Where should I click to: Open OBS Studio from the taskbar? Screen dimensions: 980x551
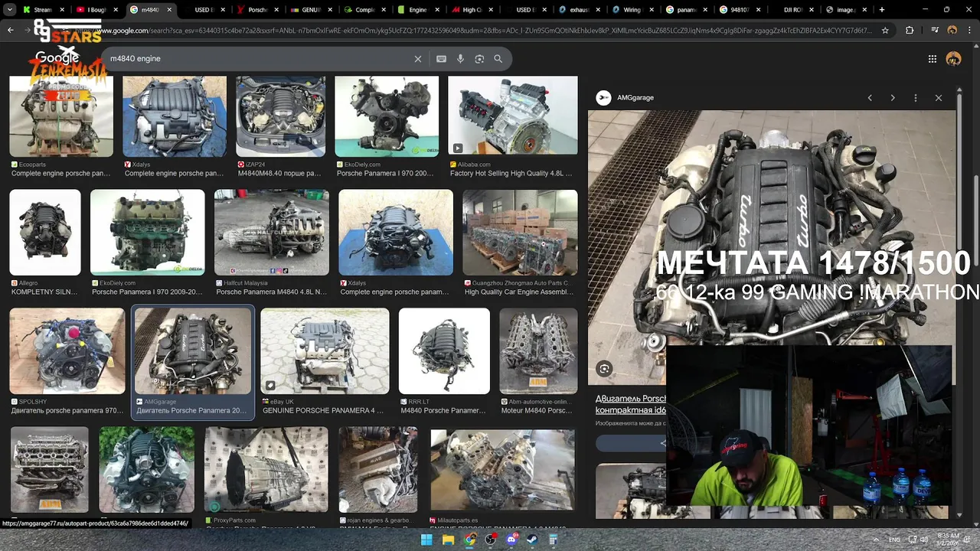pos(491,540)
